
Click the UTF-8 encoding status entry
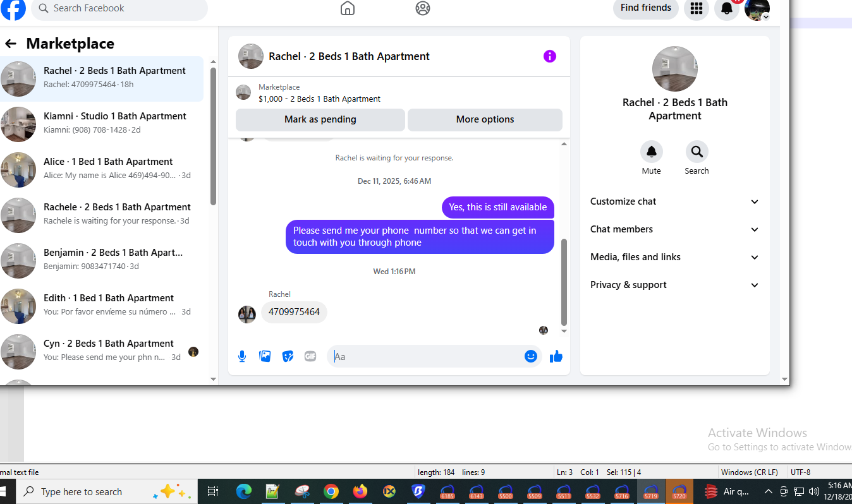click(800, 472)
